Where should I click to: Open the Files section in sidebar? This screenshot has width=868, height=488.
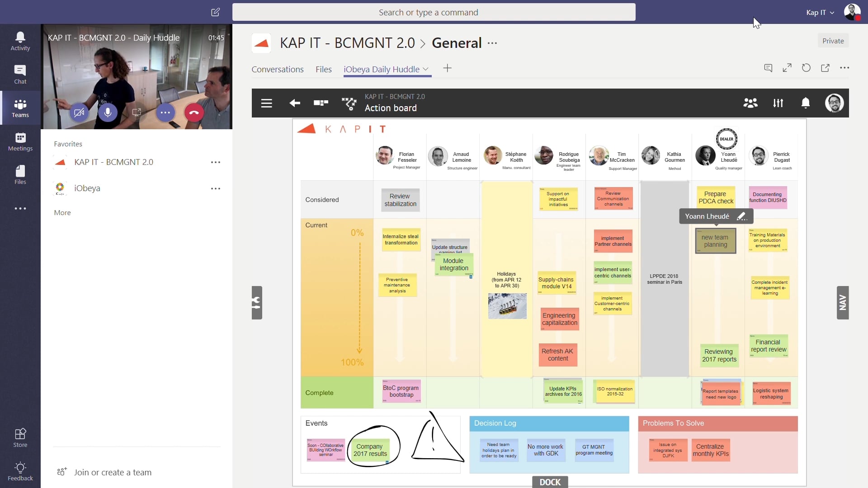point(20,175)
